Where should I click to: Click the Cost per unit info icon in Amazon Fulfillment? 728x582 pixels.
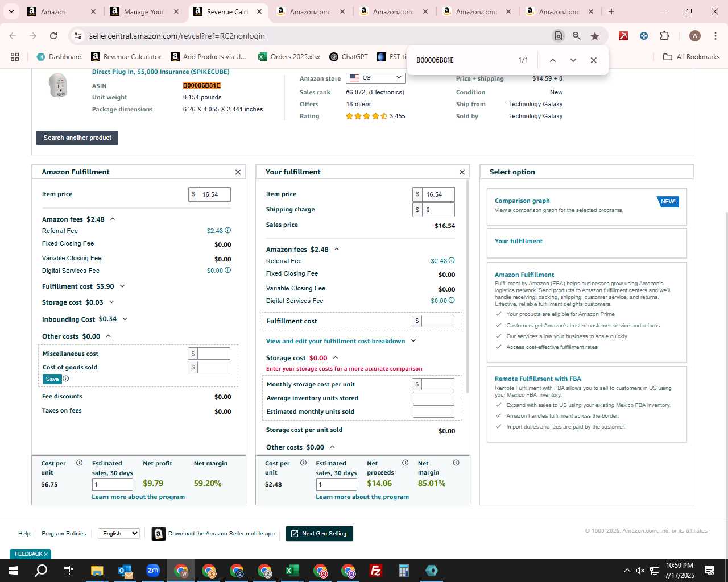(79, 463)
